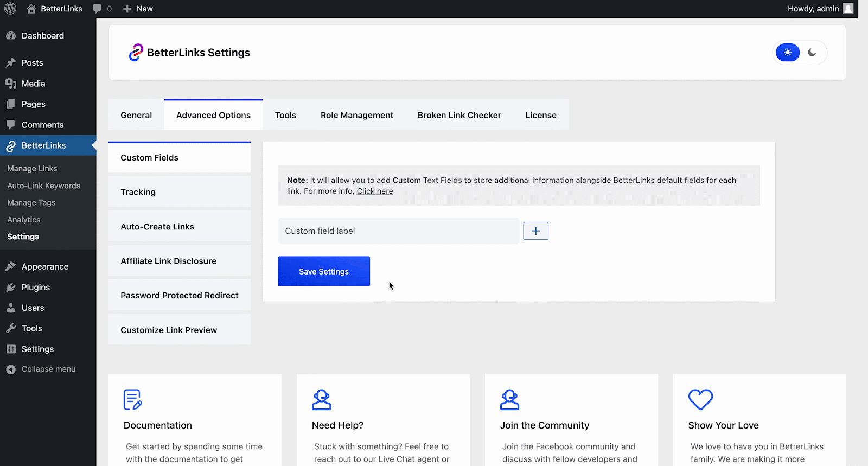Click the Plugins plug icon

11,287
